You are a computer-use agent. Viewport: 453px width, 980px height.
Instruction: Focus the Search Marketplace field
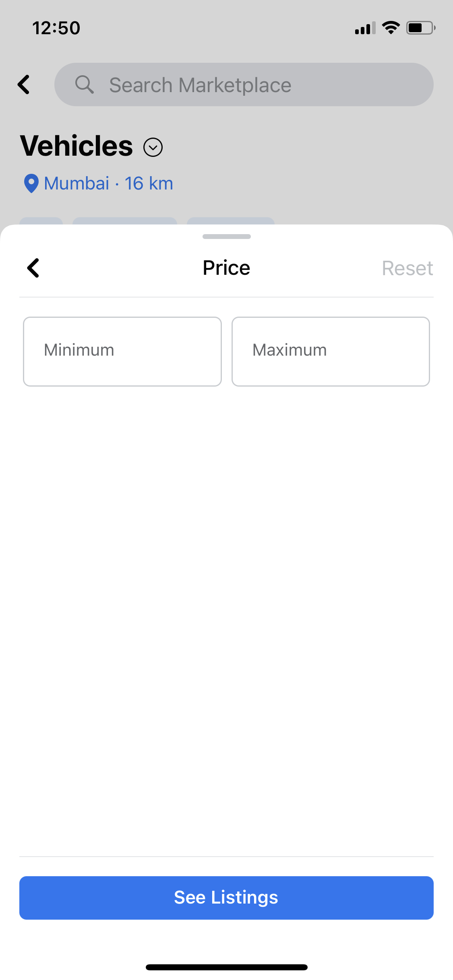click(x=244, y=84)
